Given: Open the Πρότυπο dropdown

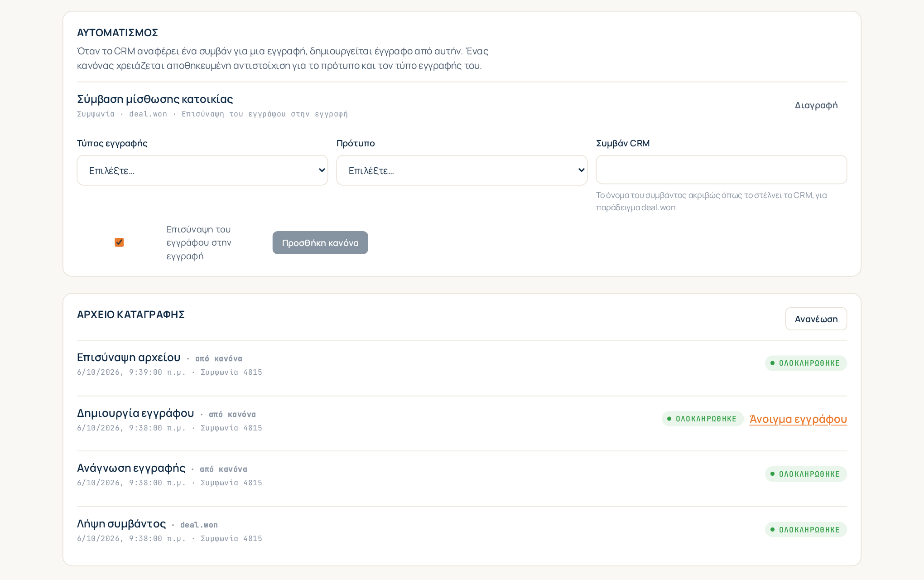Looking at the screenshot, I should click(462, 170).
